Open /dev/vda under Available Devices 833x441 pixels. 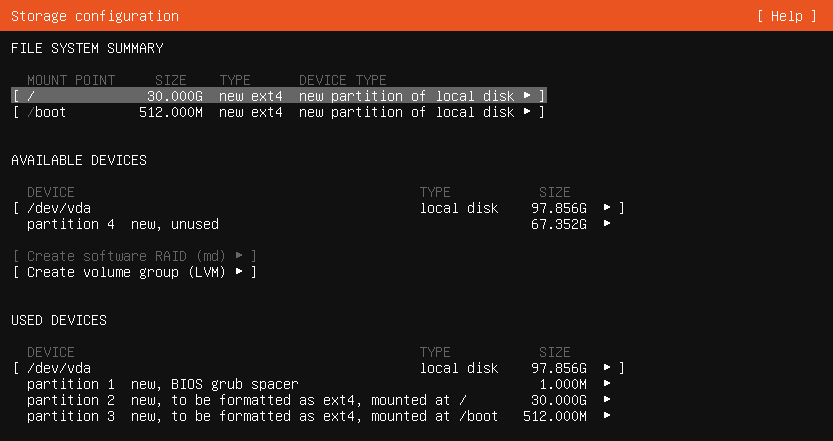(62, 208)
